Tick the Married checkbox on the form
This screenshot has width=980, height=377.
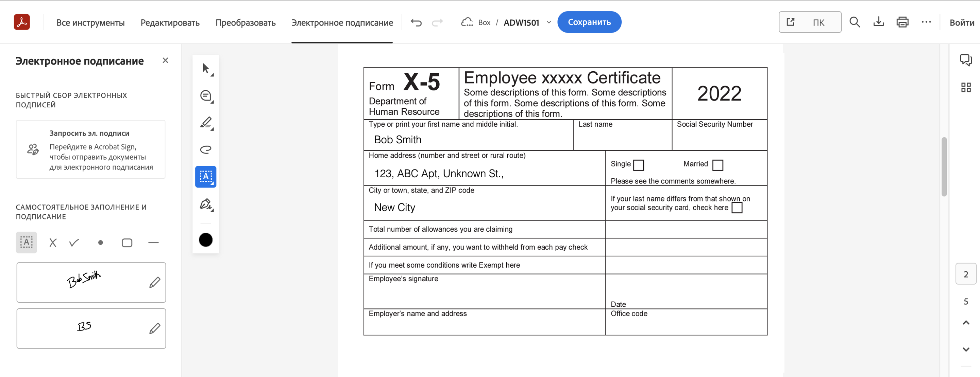(x=717, y=165)
